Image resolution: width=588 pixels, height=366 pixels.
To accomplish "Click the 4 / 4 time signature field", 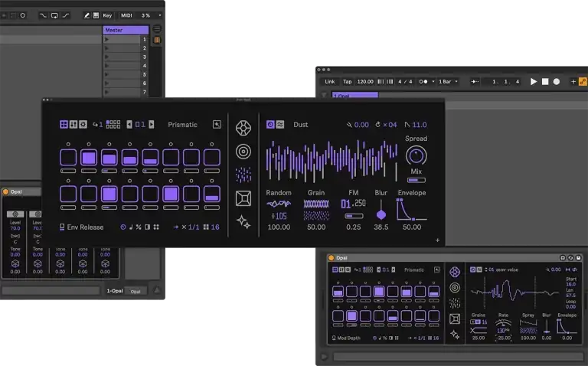I will pyautogui.click(x=405, y=81).
